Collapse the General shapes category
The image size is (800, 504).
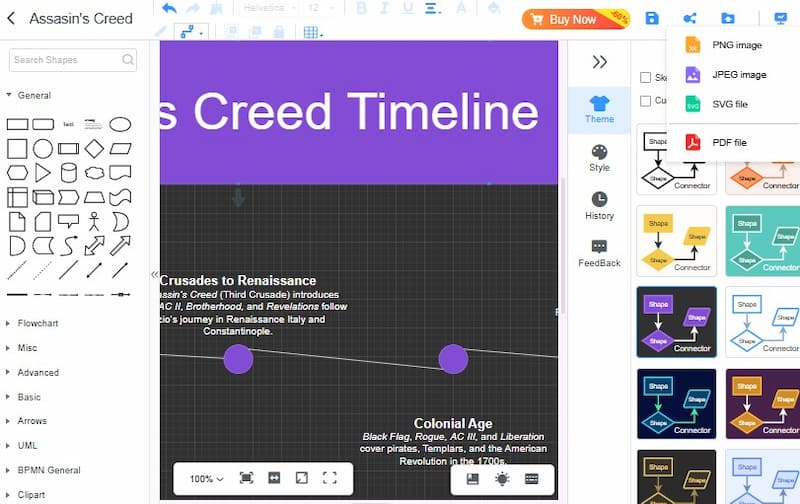[x=33, y=95]
